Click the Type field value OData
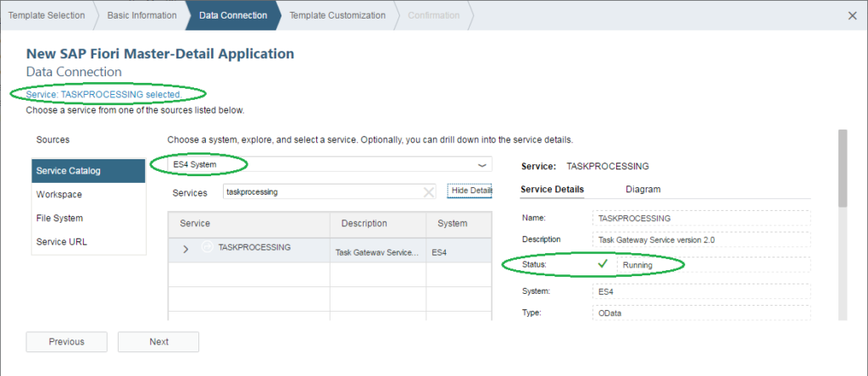This screenshot has height=376, width=868. tap(701, 313)
